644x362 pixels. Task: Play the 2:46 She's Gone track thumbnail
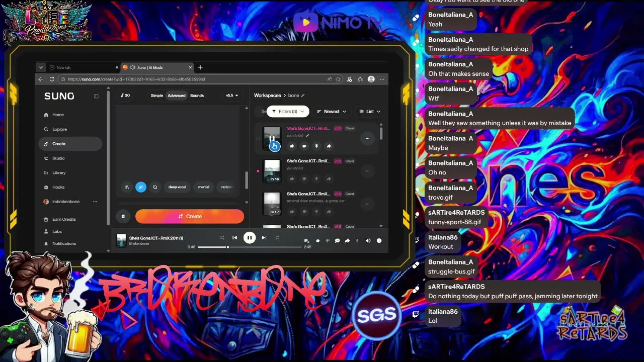pos(272,171)
